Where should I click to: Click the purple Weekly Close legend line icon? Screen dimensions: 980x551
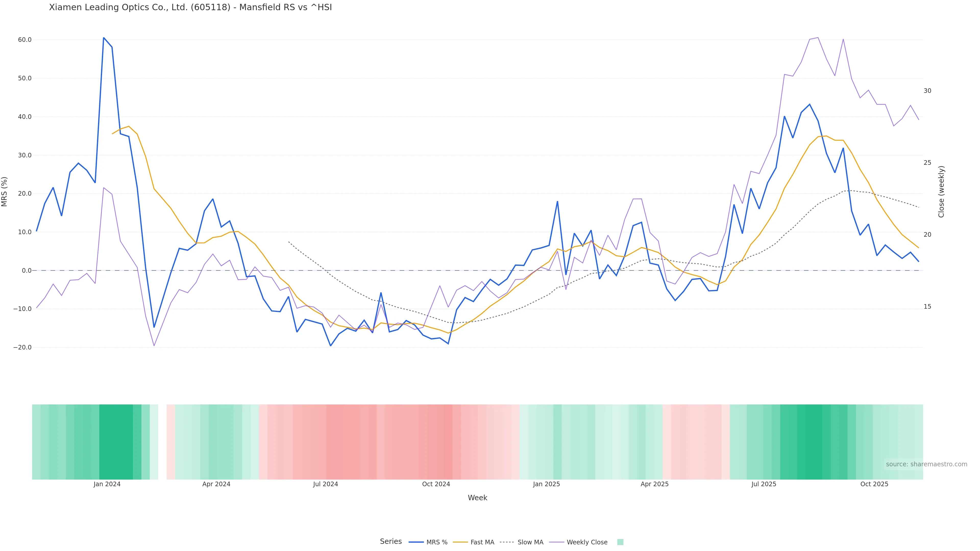557,542
